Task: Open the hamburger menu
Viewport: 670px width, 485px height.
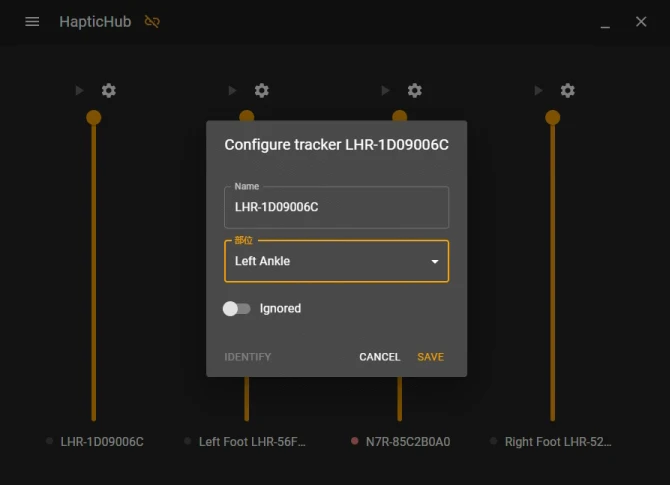Action: (32, 22)
